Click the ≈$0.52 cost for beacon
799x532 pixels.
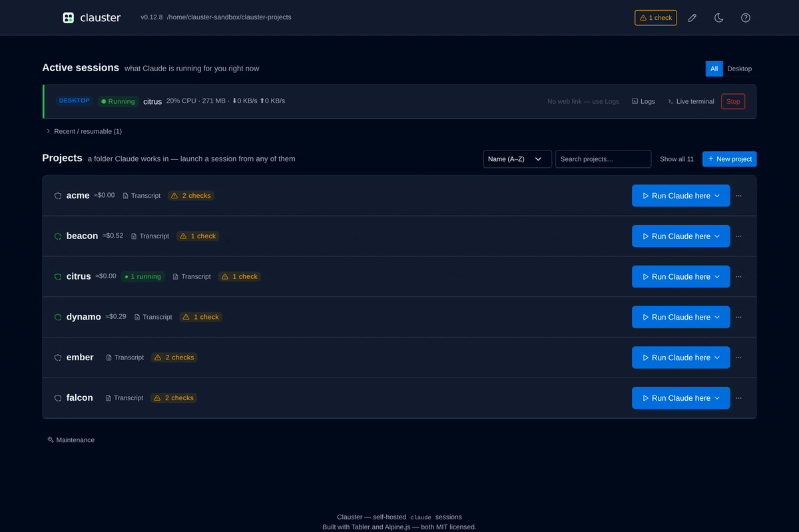(113, 236)
